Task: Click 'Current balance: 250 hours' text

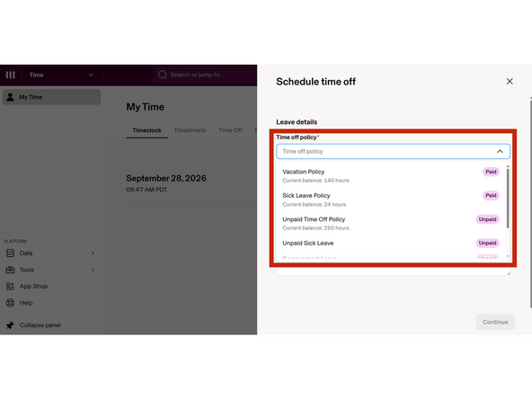Action: tap(316, 228)
